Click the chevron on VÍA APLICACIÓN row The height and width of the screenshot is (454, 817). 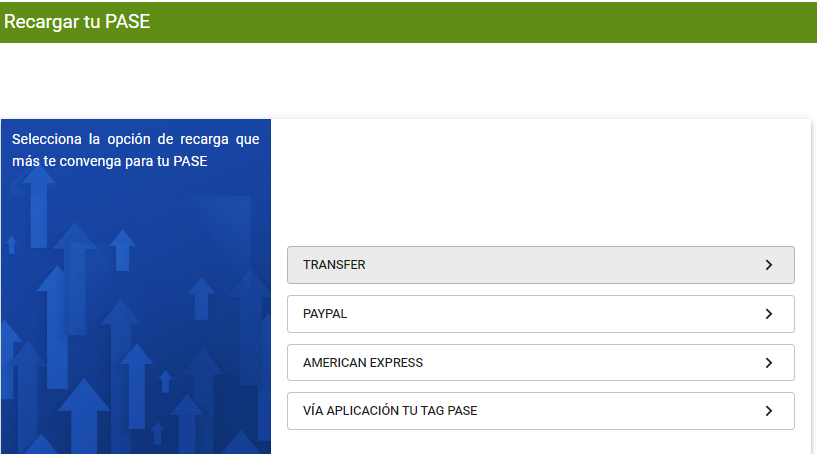click(x=769, y=411)
